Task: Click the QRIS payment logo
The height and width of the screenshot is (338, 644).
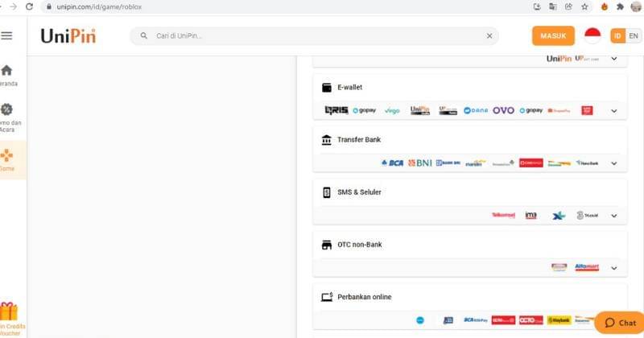Action: [x=335, y=110]
